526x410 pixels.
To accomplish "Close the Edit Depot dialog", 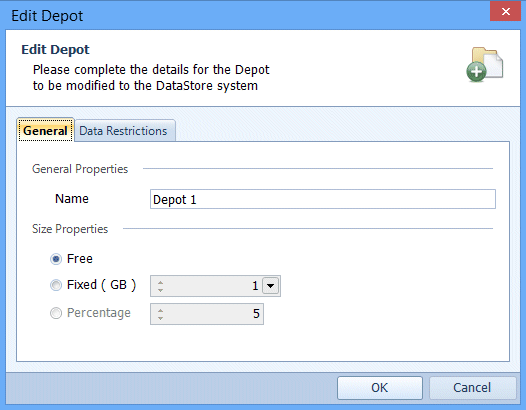I will coord(506,11).
